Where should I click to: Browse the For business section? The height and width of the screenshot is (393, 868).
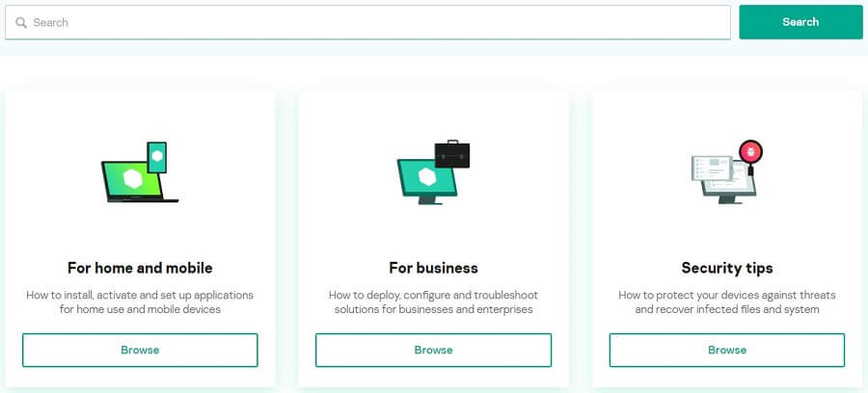[x=433, y=350]
